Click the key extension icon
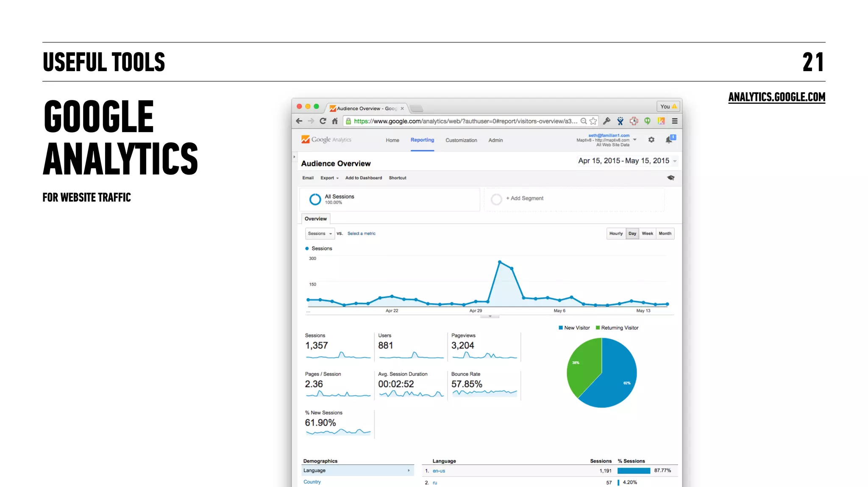The image size is (868, 487). (x=606, y=121)
